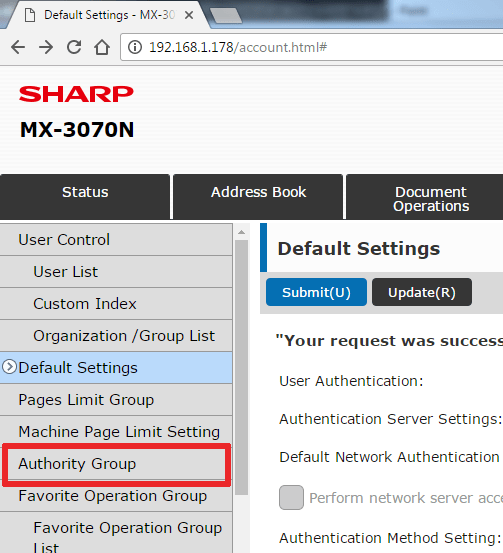
Task: Open Organization /Group List
Action: click(116, 336)
